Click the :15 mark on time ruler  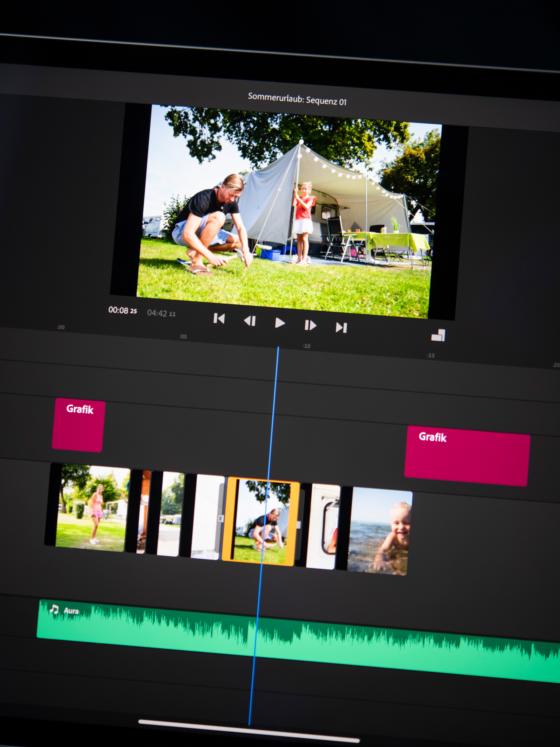[431, 355]
